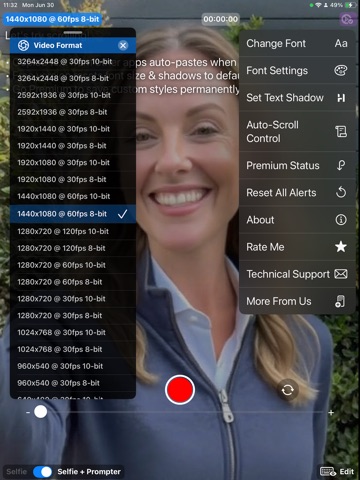Click the 11:32 clock in status bar

(10, 5)
